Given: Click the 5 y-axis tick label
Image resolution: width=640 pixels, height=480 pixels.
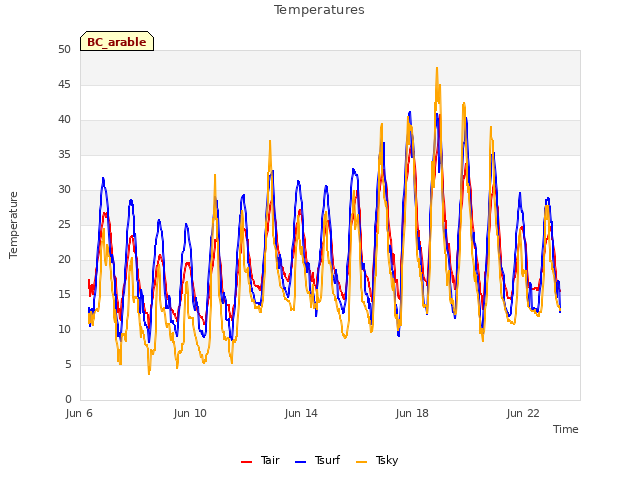Looking at the screenshot, I should (x=68, y=364).
